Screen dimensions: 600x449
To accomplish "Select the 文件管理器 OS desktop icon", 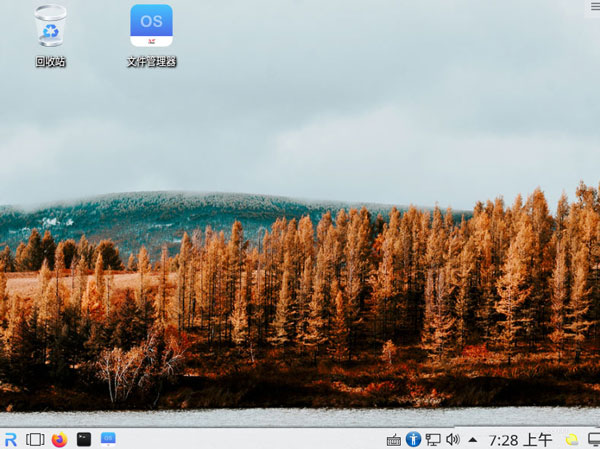I will (152, 25).
